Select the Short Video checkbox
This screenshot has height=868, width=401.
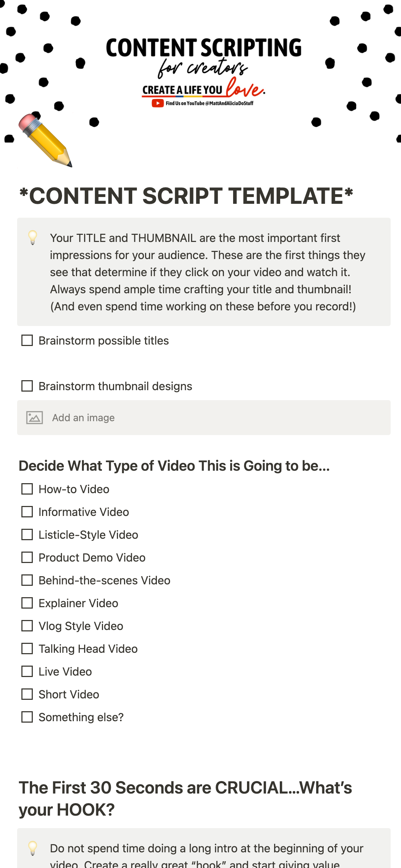pyautogui.click(x=27, y=694)
